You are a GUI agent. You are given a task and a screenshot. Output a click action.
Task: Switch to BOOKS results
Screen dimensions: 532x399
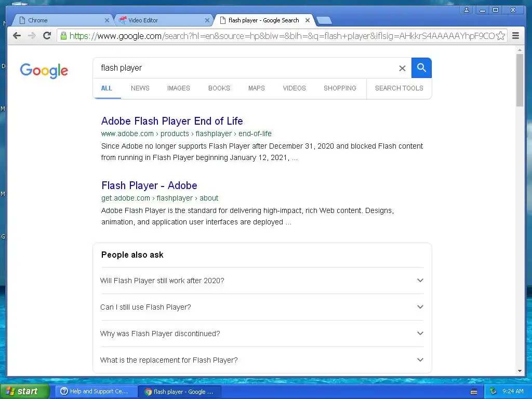219,88
